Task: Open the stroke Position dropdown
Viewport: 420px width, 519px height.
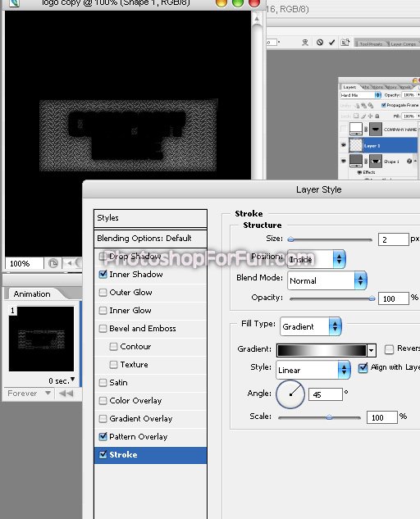Action: point(317,259)
